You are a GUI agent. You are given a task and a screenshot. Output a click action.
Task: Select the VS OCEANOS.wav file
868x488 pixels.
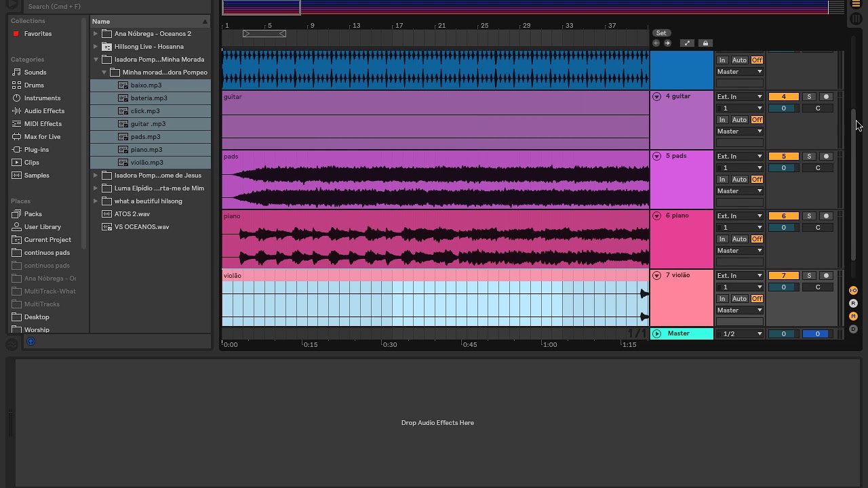point(142,227)
